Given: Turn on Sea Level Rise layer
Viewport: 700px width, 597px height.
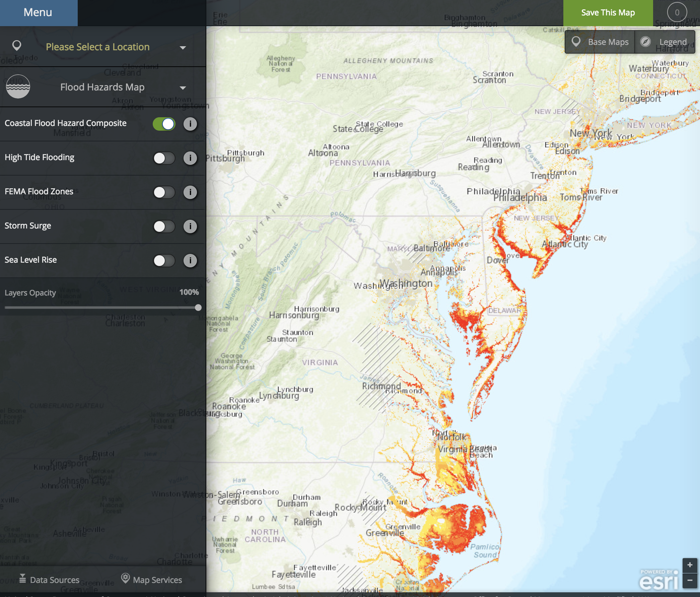Looking at the screenshot, I should point(164,260).
